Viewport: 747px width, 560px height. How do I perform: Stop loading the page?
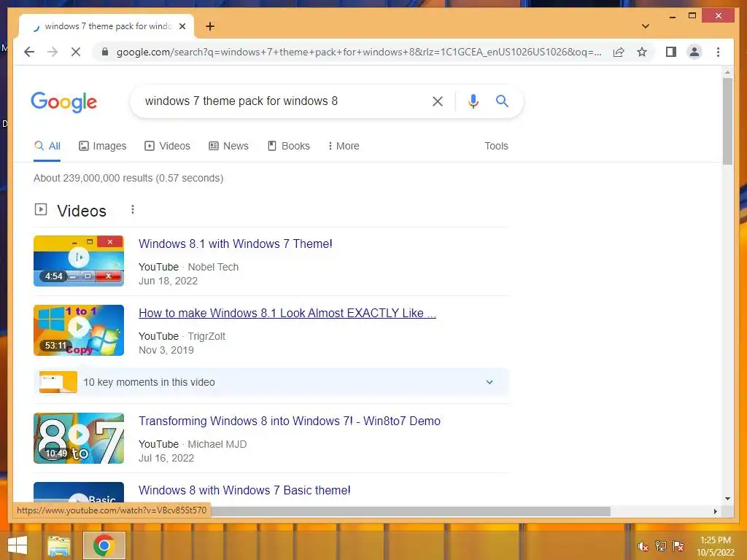(76, 52)
